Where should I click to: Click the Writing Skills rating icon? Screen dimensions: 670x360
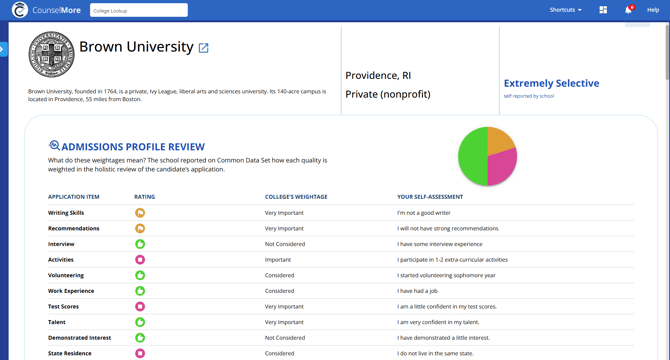pos(140,213)
